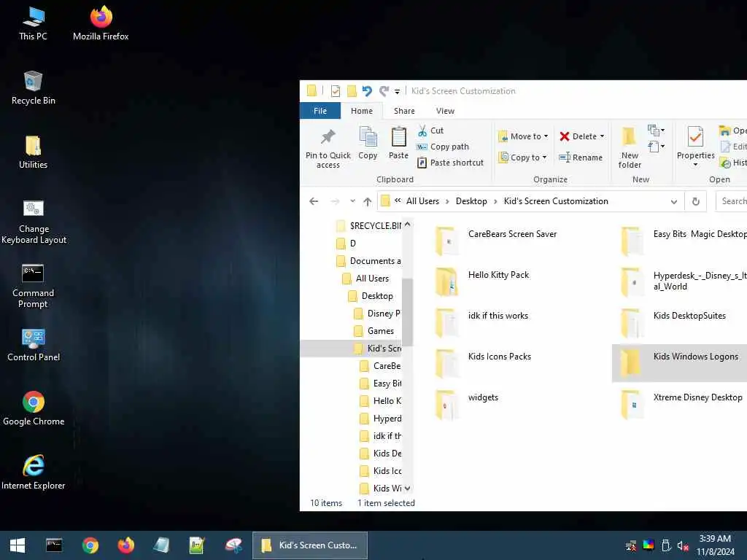Viewport: 747px width, 560px height.
Task: Open the File menu tab
Action: pyautogui.click(x=320, y=111)
